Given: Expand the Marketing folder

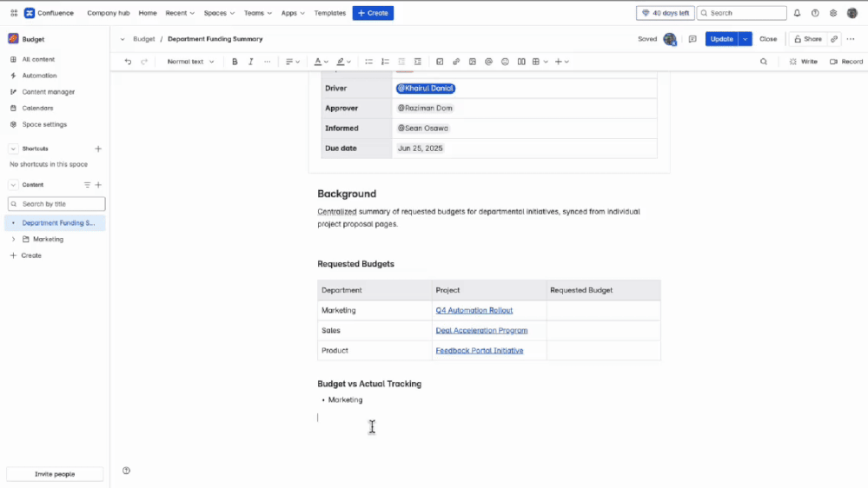Looking at the screenshot, I should tap(13, 239).
